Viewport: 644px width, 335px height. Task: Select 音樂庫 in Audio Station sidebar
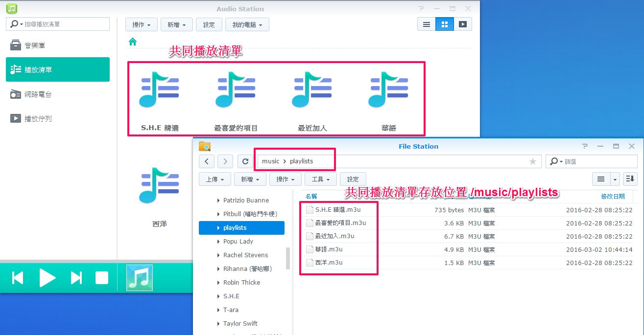click(x=58, y=45)
